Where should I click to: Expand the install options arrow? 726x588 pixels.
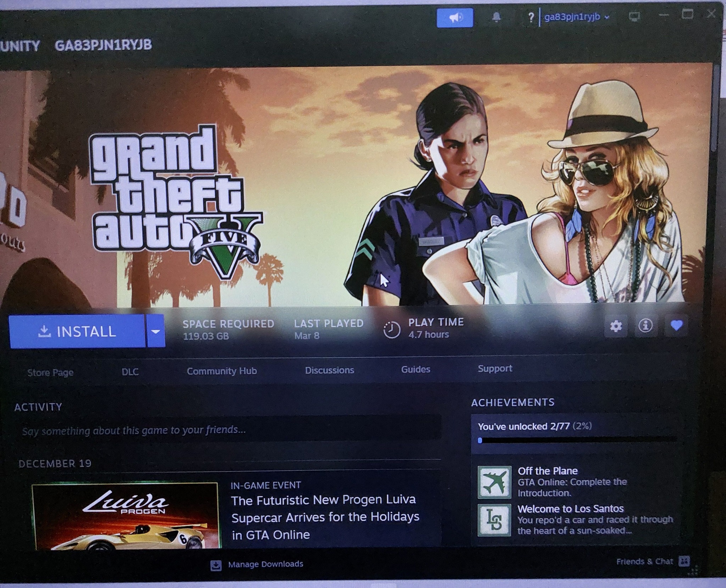pyautogui.click(x=156, y=331)
